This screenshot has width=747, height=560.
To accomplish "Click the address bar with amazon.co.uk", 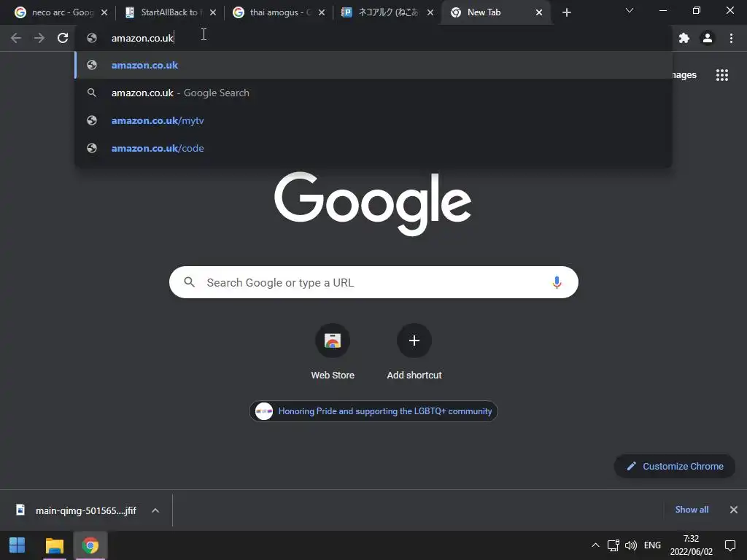I will coord(373,38).
